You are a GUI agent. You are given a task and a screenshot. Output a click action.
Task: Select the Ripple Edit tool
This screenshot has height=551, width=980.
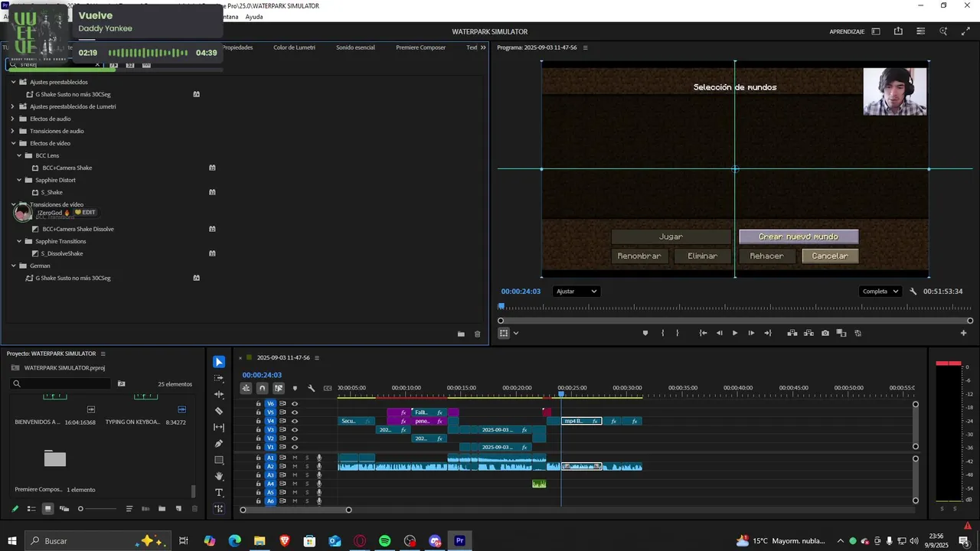click(219, 394)
